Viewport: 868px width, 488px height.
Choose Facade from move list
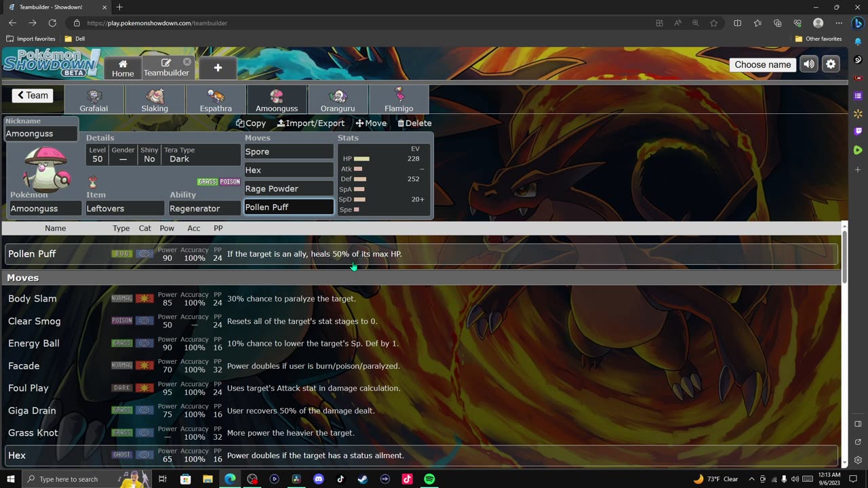point(421,366)
